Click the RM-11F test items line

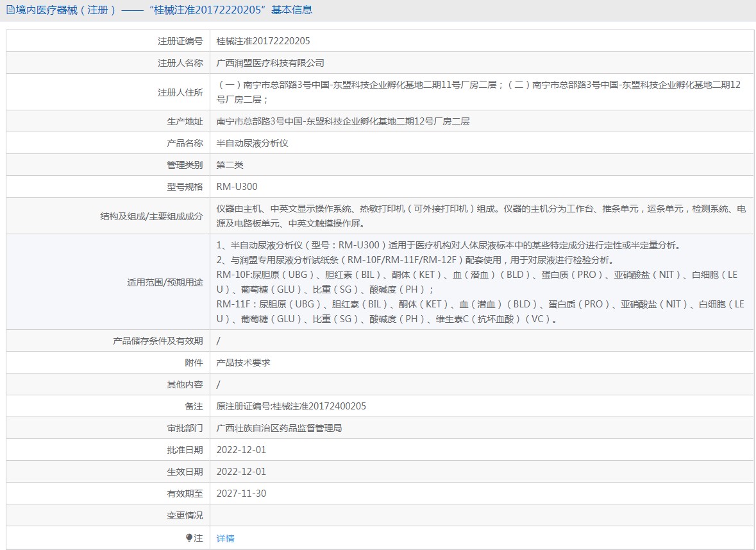click(x=480, y=312)
